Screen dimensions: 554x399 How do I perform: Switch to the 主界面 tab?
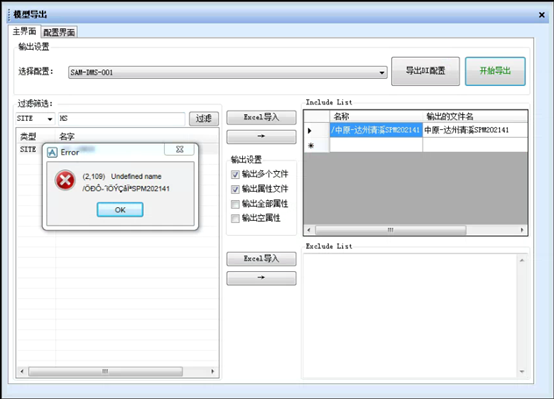(x=24, y=31)
